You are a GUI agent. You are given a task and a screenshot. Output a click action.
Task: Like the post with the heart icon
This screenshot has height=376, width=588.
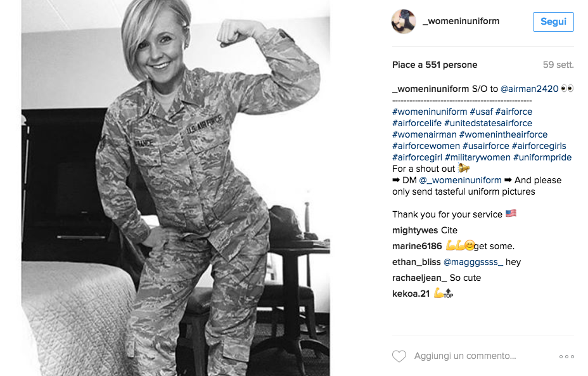[x=399, y=356]
